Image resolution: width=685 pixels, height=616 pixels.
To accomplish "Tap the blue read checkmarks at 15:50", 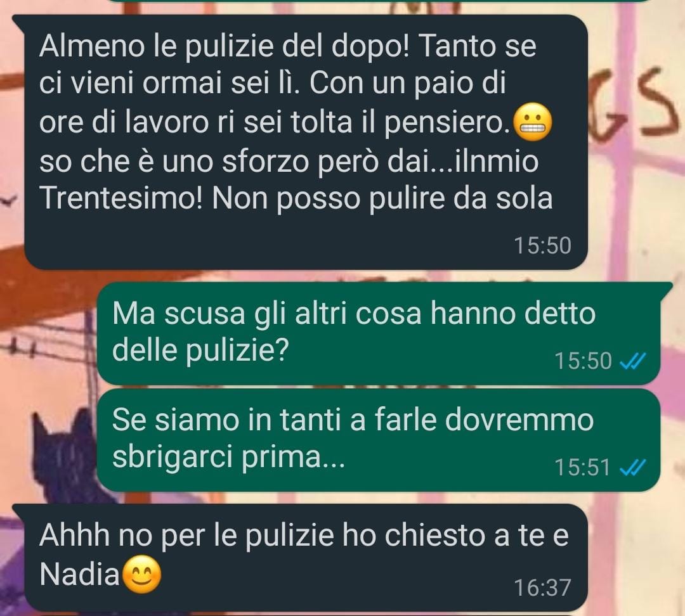I will 632,361.
